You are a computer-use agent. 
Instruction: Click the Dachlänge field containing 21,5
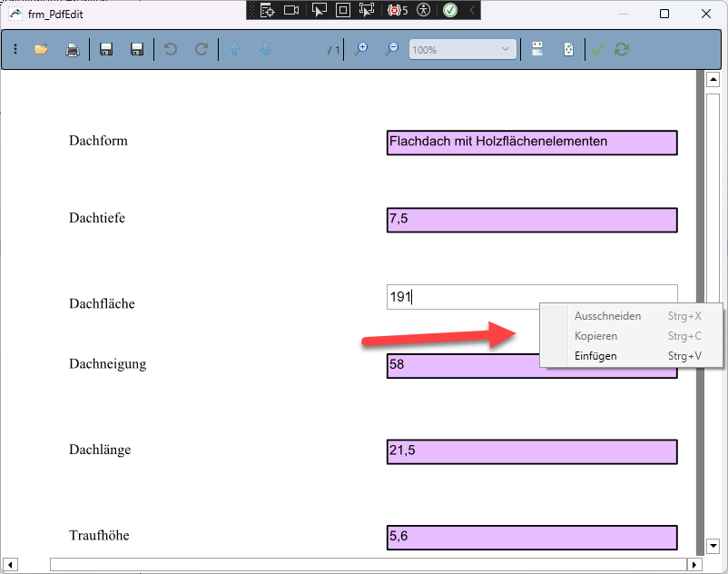click(x=532, y=452)
